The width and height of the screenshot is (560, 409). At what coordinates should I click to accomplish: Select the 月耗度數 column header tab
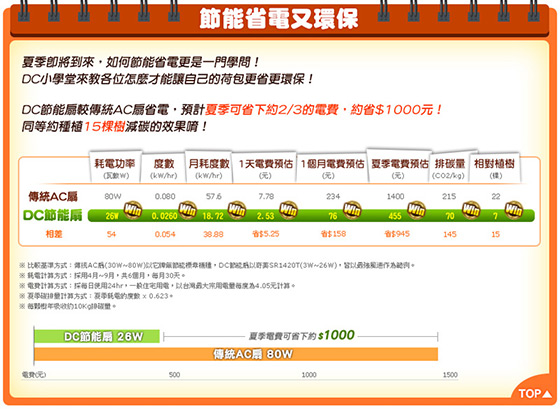[x=209, y=168]
